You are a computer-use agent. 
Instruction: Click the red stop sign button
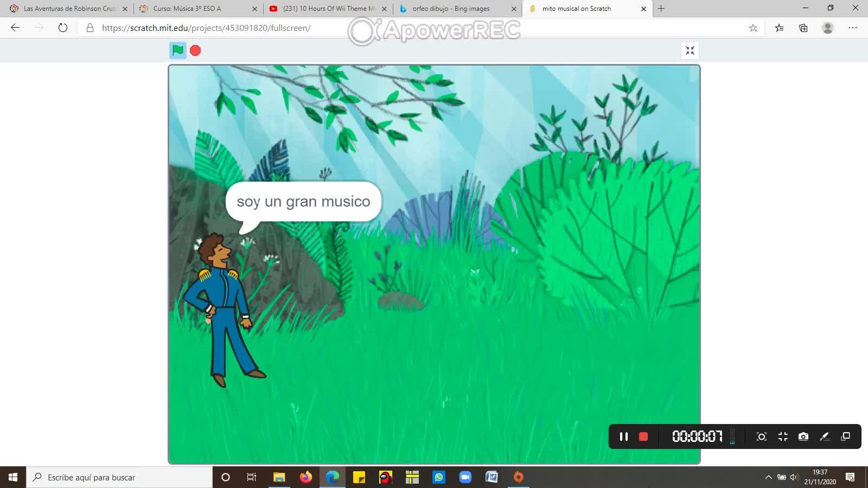(x=195, y=50)
